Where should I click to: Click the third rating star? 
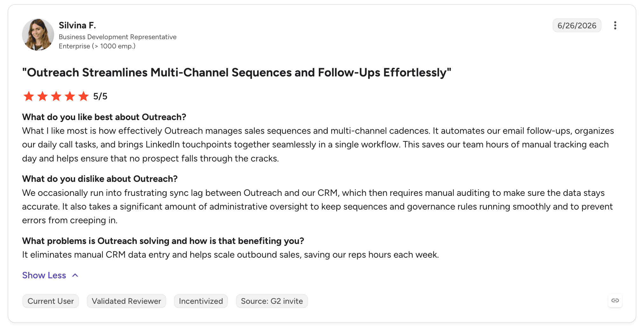(x=56, y=96)
